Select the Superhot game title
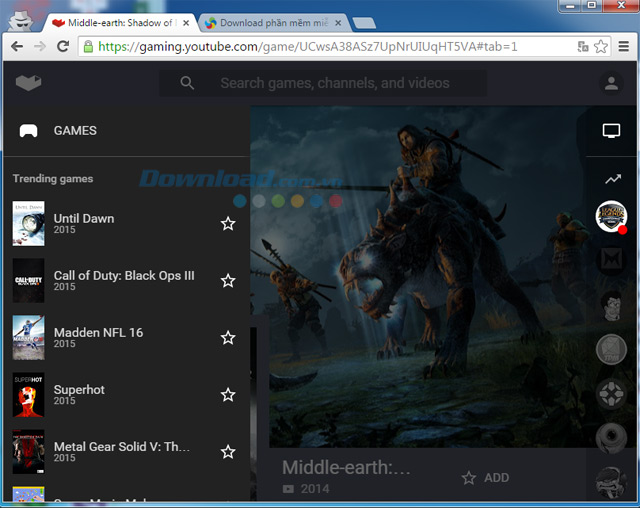 [79, 390]
